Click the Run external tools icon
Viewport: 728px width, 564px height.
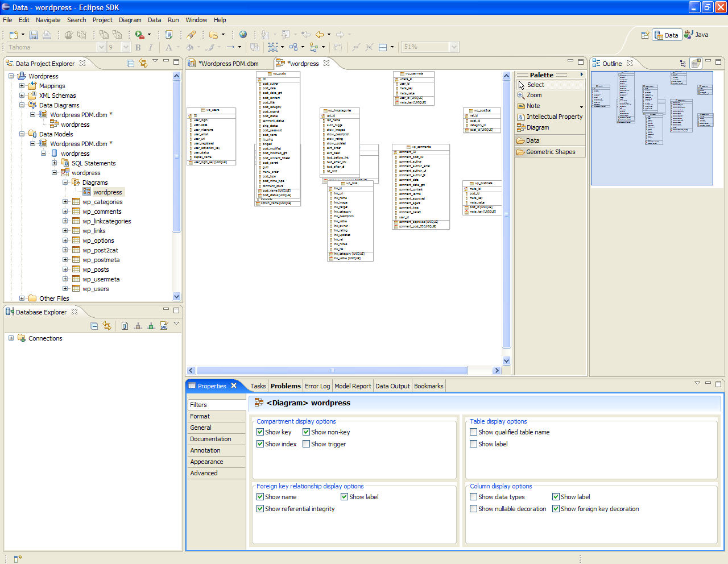[139, 35]
